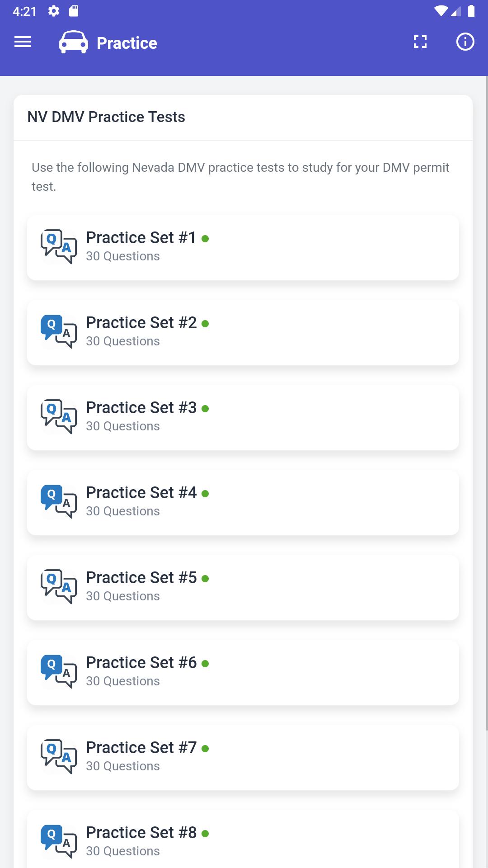Open the hamburger navigation menu

coord(23,42)
